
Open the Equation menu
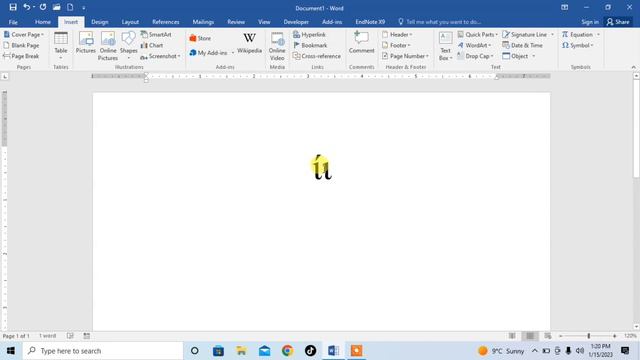[580, 35]
